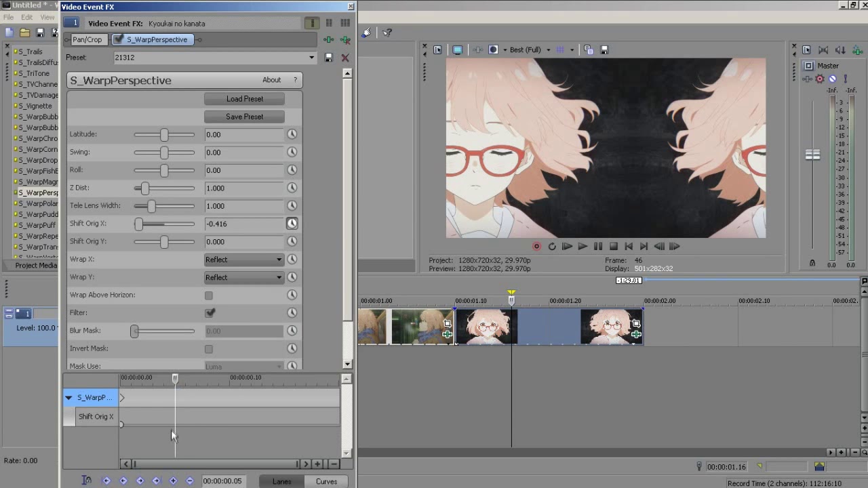Click the Latitude slider
The width and height of the screenshot is (868, 488).
click(164, 134)
